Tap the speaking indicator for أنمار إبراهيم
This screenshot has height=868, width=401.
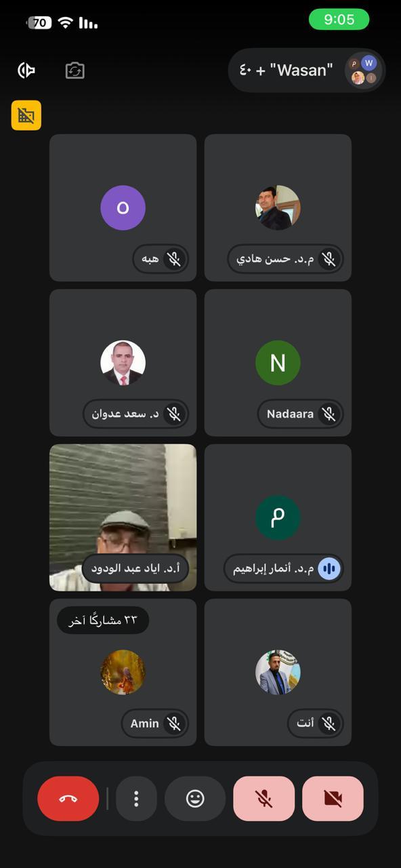329,568
